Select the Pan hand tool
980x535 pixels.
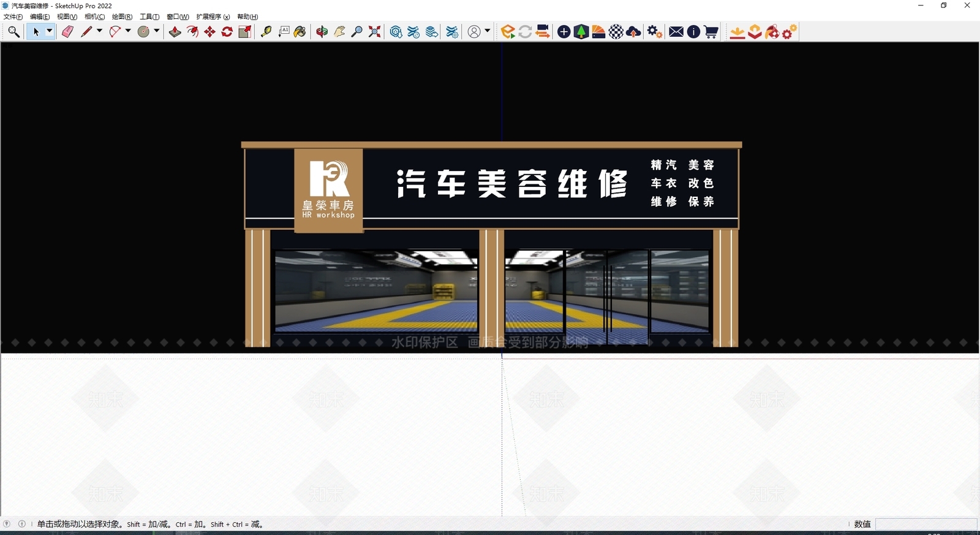point(339,32)
